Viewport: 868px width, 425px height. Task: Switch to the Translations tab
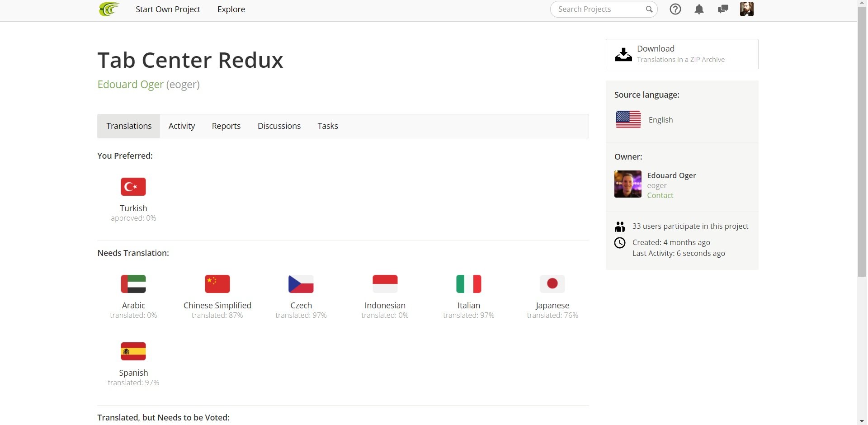(129, 126)
